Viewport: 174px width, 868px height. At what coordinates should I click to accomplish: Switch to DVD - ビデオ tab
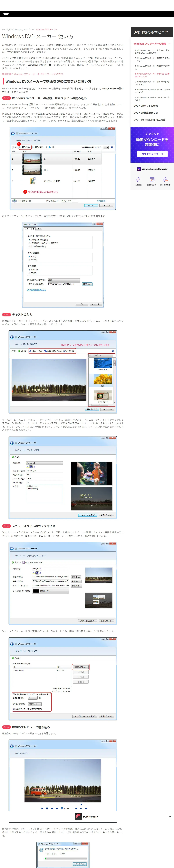[29, 229]
